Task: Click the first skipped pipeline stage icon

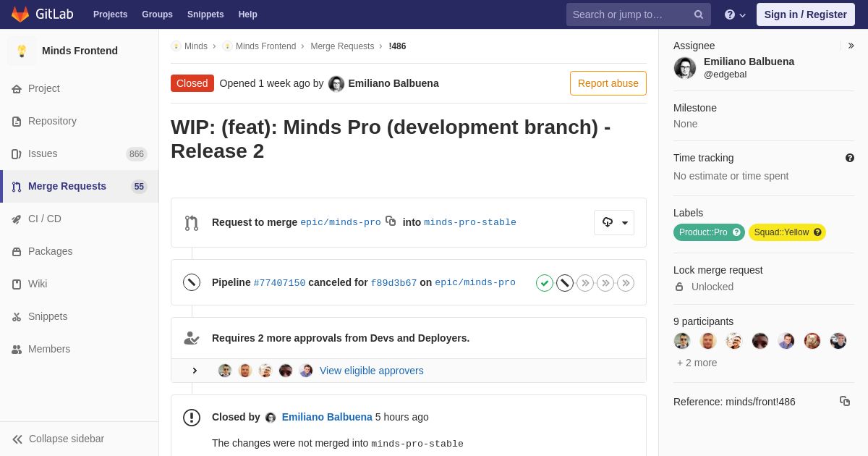Action: (585, 283)
